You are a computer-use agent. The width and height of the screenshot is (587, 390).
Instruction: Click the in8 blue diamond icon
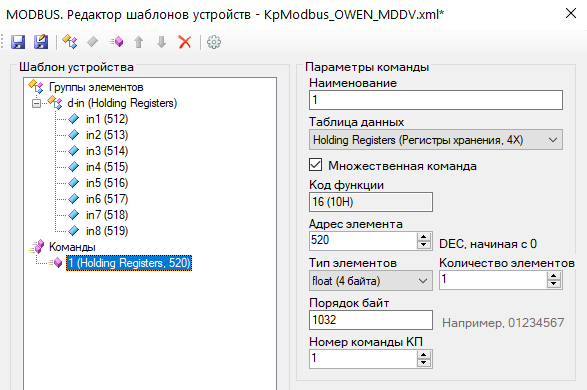click(x=74, y=231)
